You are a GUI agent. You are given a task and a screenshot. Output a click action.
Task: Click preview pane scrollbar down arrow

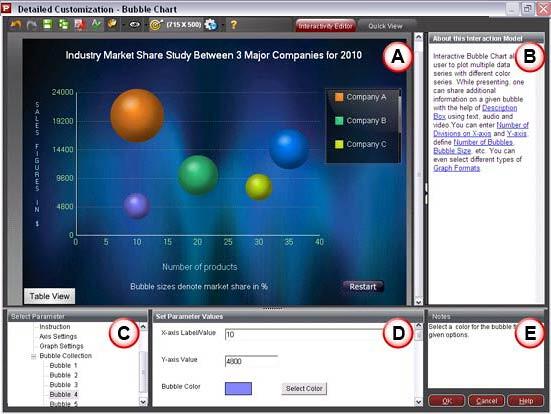coord(418,301)
